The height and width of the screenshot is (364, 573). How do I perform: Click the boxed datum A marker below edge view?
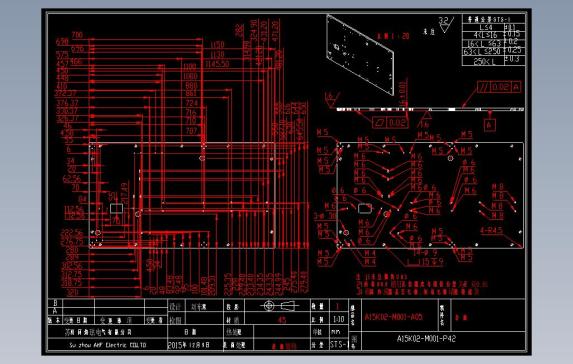tap(490, 125)
